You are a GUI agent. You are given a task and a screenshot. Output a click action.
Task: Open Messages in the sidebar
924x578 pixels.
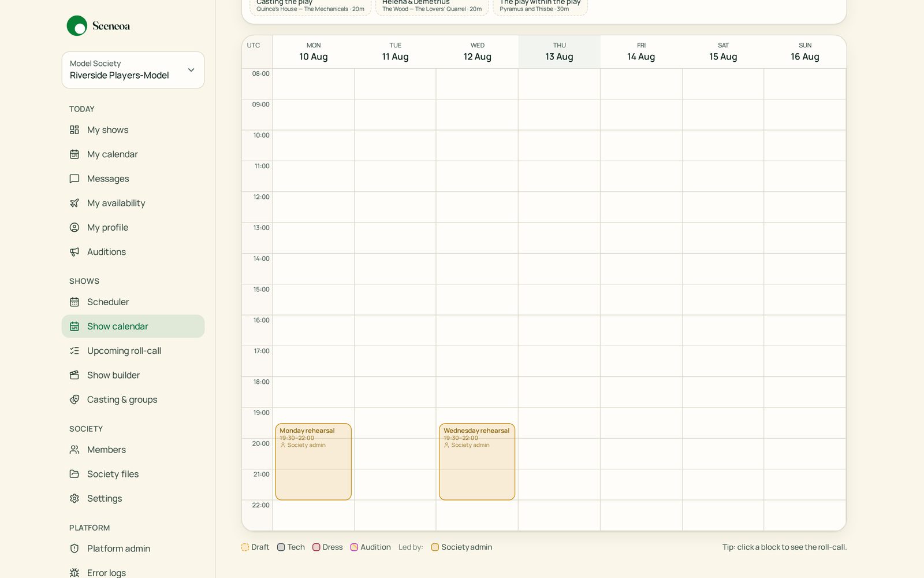click(x=133, y=179)
